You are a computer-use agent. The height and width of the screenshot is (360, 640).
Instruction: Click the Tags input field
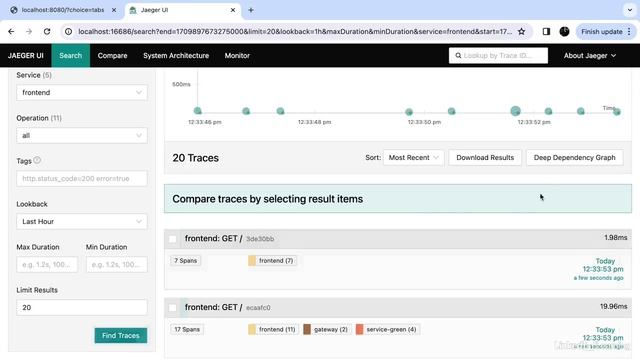82,178
